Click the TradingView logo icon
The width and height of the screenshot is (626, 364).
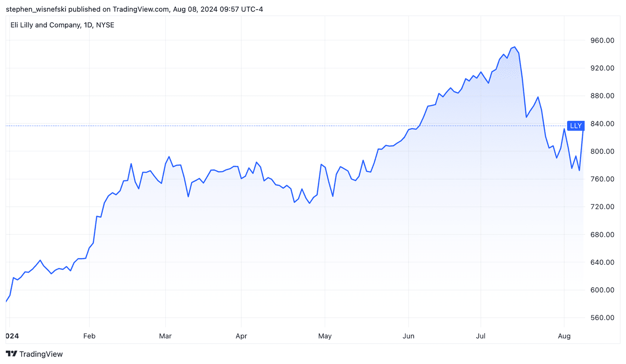tap(12, 354)
